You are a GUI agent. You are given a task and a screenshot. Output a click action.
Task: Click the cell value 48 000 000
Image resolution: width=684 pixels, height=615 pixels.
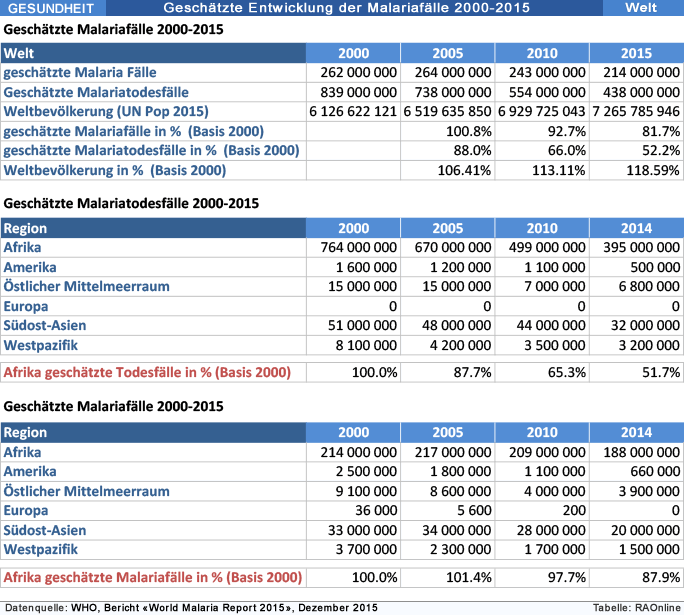[456, 325]
